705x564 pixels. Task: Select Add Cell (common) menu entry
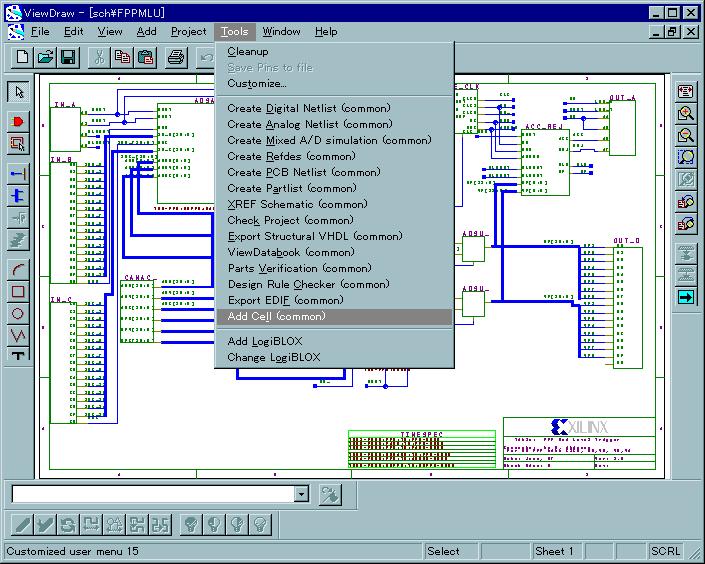[x=276, y=316]
